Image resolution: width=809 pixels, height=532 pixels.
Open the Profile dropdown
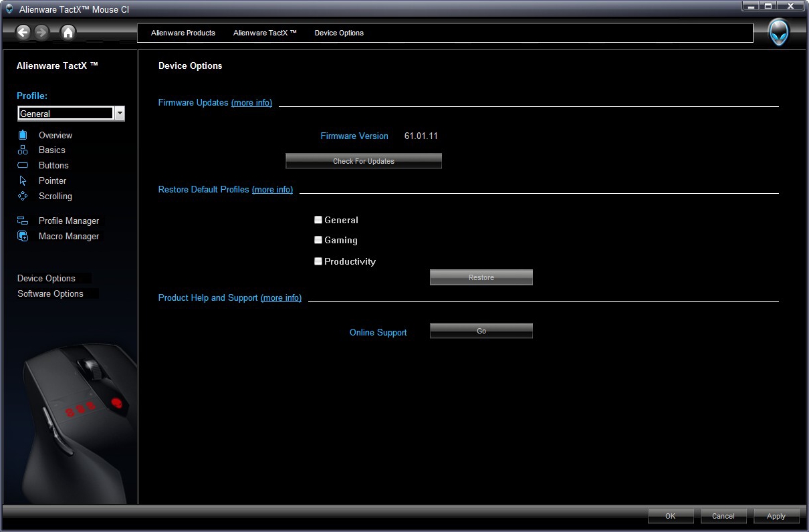tap(119, 114)
